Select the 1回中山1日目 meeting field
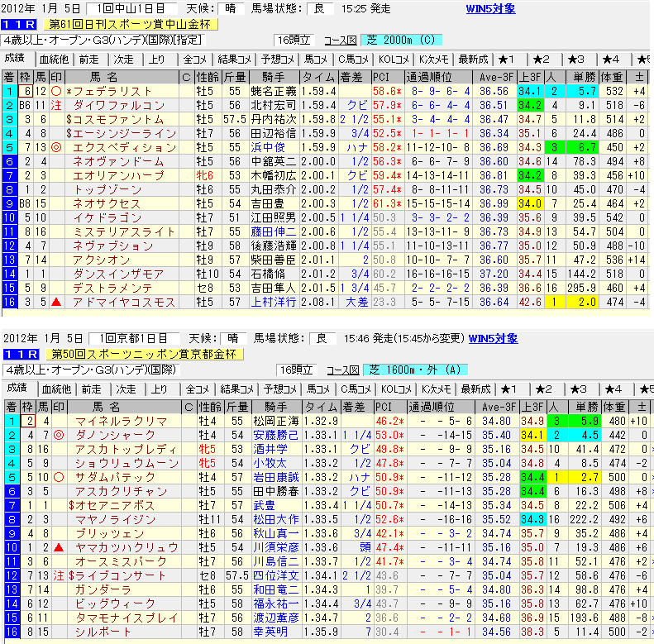Screen dimensions: 654x644 coord(131,9)
